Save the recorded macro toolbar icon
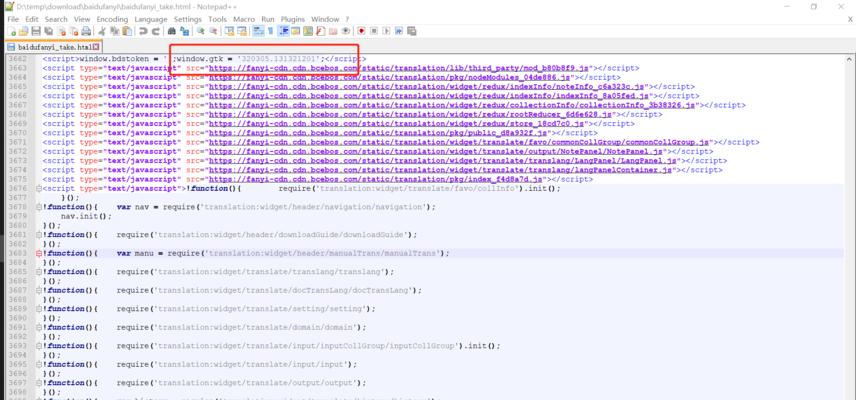Image resolution: width=856 pixels, height=400 pixels. pyautogui.click(x=411, y=31)
